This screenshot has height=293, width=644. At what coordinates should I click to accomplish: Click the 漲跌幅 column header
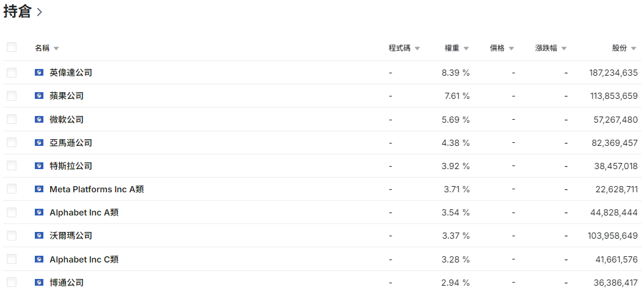[546, 48]
